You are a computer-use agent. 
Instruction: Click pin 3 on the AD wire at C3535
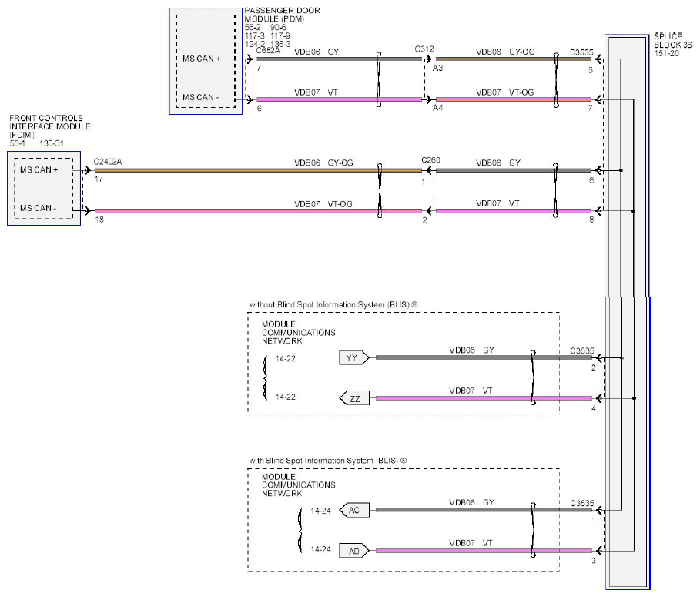tap(593, 561)
